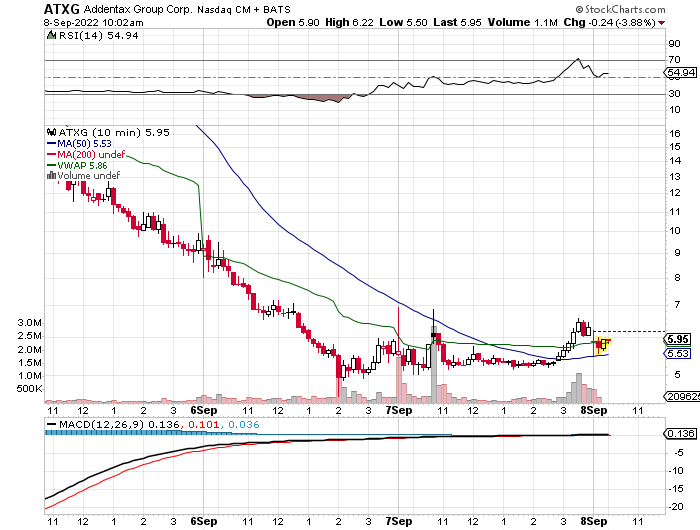
Task: Click the Addentax Group Corp. company name
Action: click(139, 9)
